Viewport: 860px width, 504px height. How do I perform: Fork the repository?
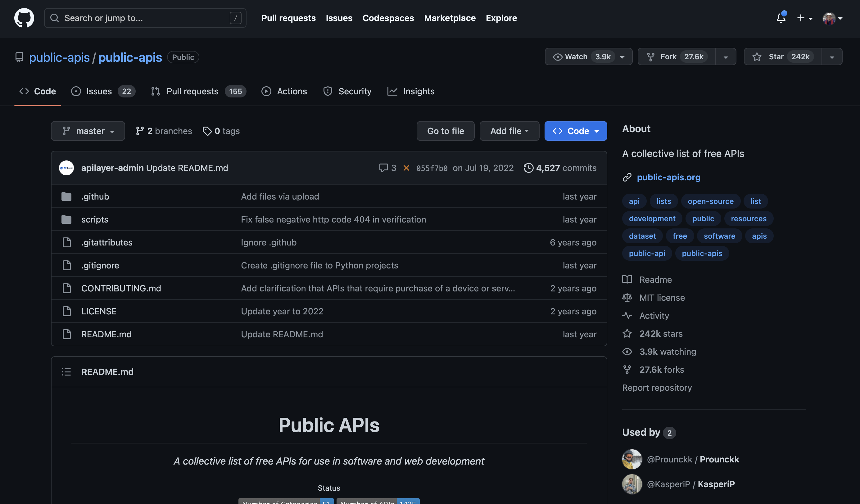coord(677,57)
